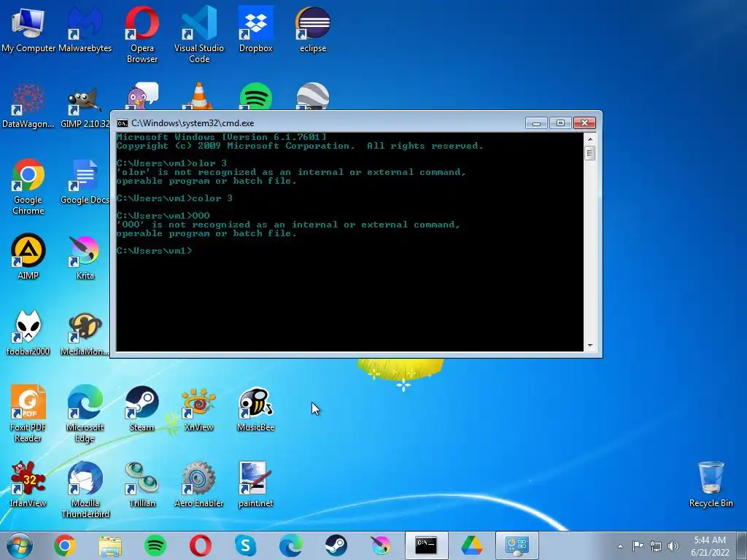The height and width of the screenshot is (560, 747).
Task: Open Opera Browser desktop shortcut
Action: point(142,34)
